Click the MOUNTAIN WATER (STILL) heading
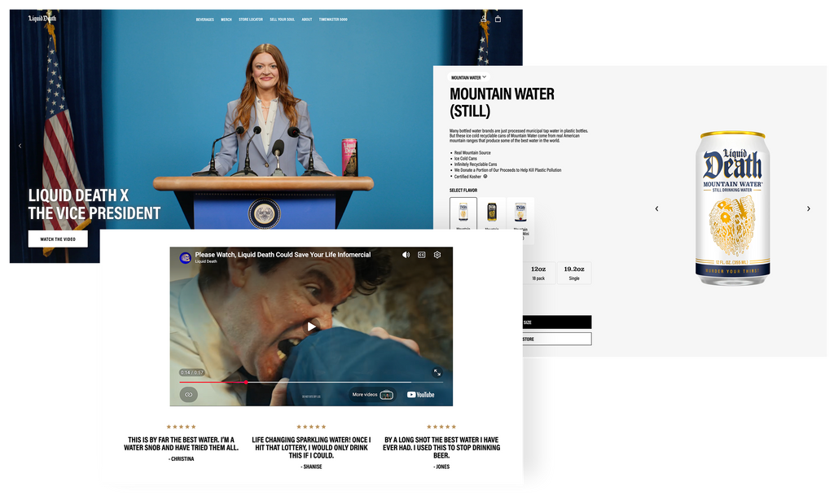 coord(502,103)
